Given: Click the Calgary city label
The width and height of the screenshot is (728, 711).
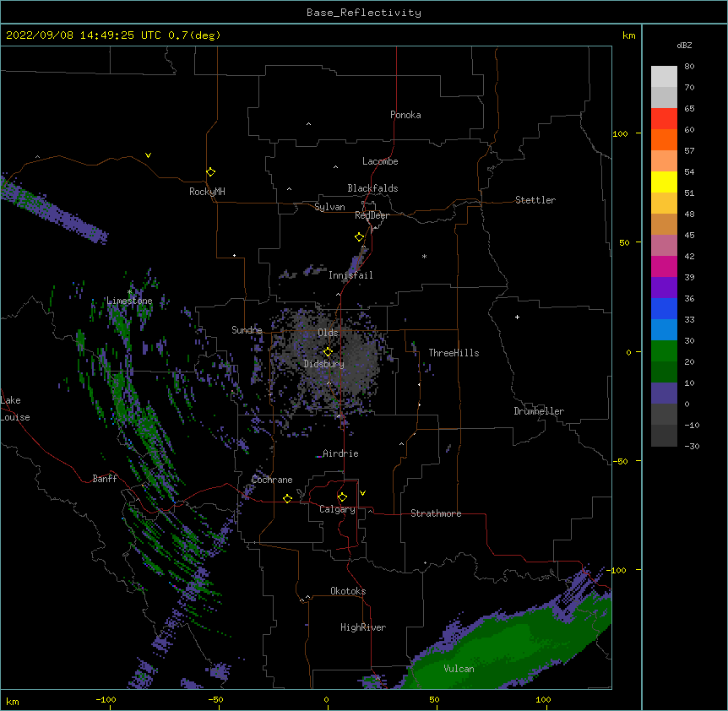Looking at the screenshot, I should click(337, 509).
